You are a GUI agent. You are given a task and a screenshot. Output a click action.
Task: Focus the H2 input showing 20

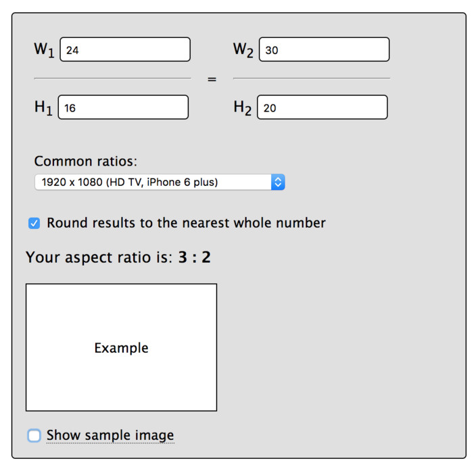point(323,107)
